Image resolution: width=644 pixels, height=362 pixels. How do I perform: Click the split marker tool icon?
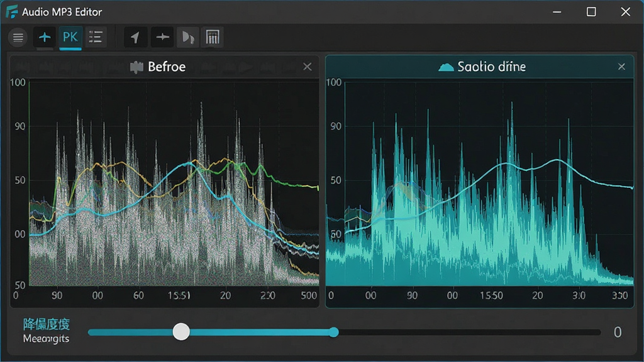coord(162,37)
